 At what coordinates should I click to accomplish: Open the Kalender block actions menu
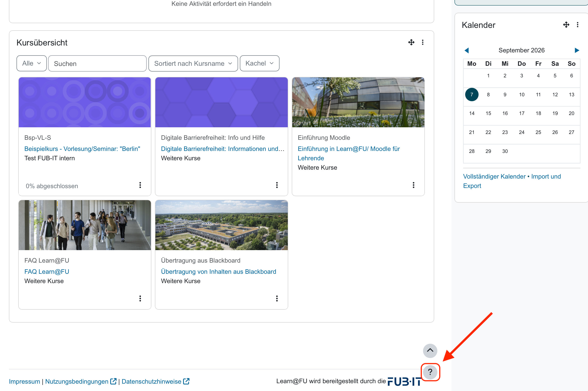(x=578, y=25)
